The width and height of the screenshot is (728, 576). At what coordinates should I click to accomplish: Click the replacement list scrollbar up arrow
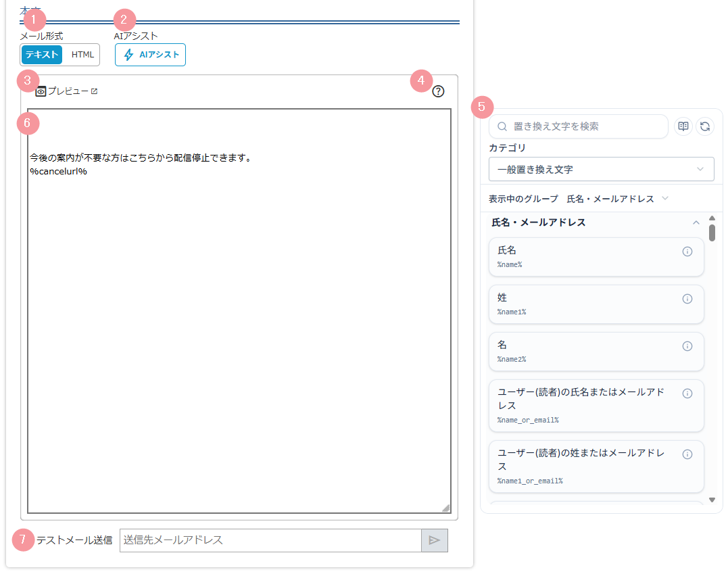point(712,218)
